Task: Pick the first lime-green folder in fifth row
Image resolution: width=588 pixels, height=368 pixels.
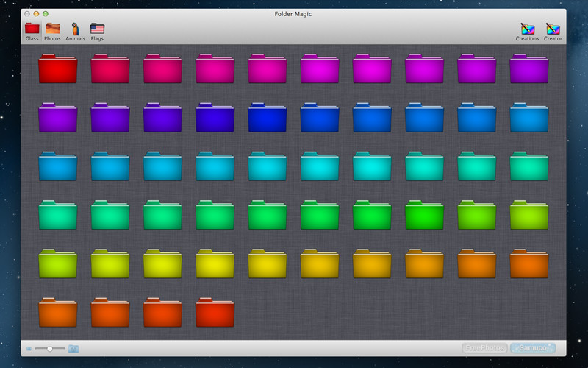Action: tap(58, 263)
